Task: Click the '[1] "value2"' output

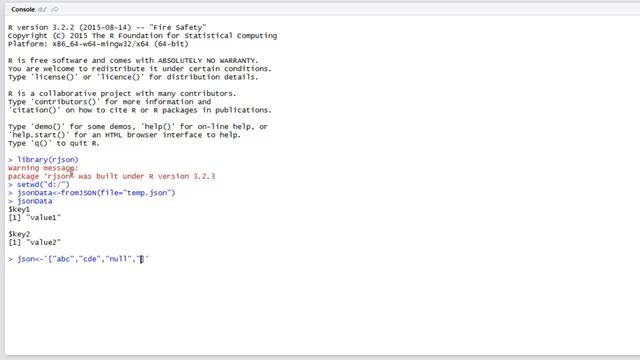Action: pos(34,242)
